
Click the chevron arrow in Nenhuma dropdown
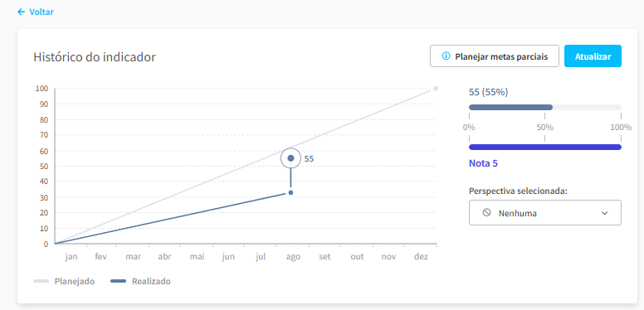(604, 213)
